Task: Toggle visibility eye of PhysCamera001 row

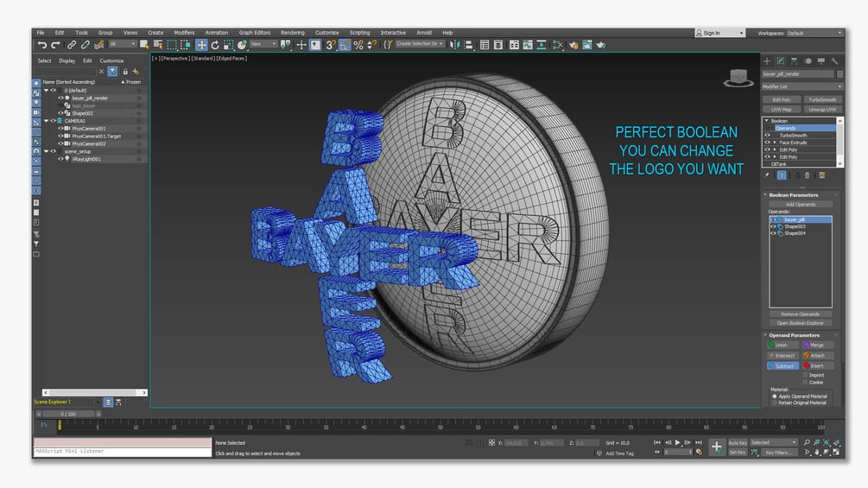Action: click(x=61, y=129)
